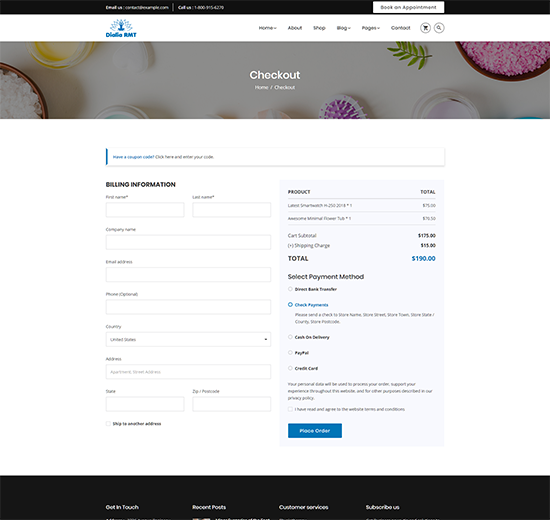Click the $190.00 total amount

tap(423, 259)
